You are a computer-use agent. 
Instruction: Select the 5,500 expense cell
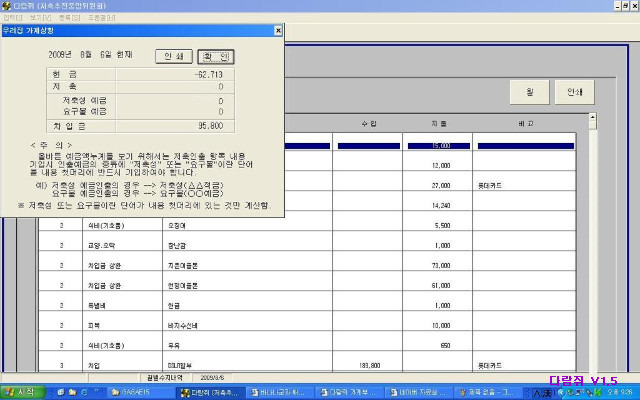[x=438, y=226]
